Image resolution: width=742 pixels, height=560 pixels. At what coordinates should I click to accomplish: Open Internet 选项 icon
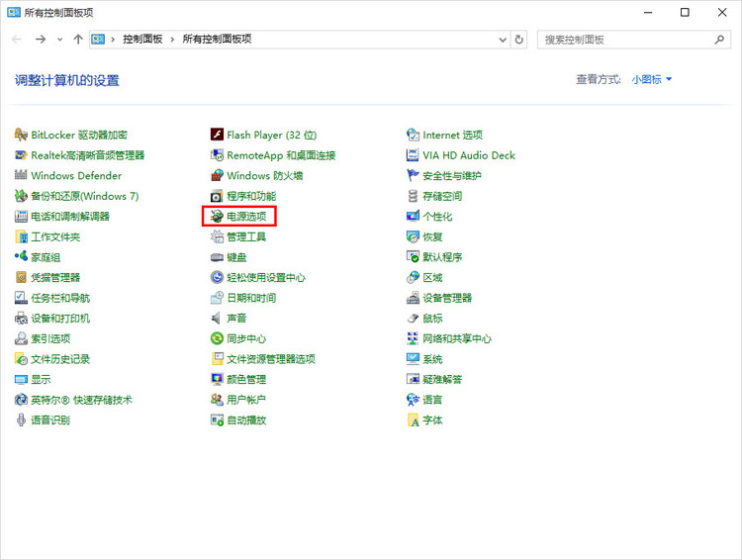tap(413, 135)
